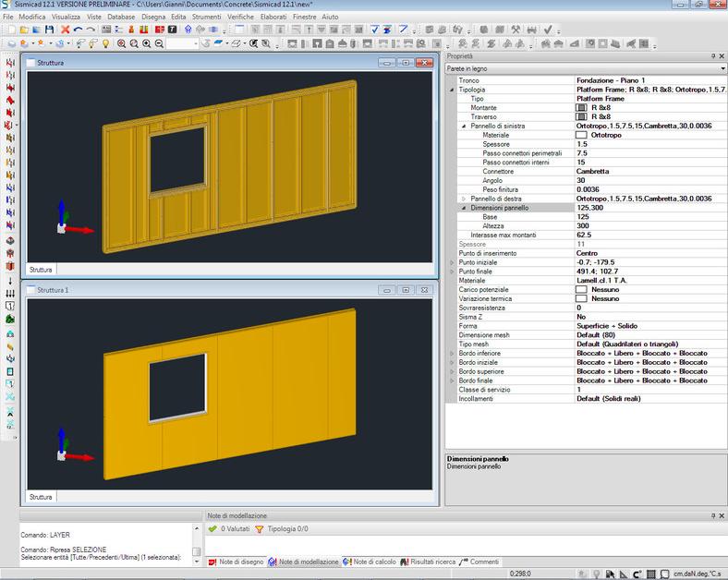728x580 pixels.
Task: Click the Tipologia 0/0 filter button
Action: click(x=281, y=529)
